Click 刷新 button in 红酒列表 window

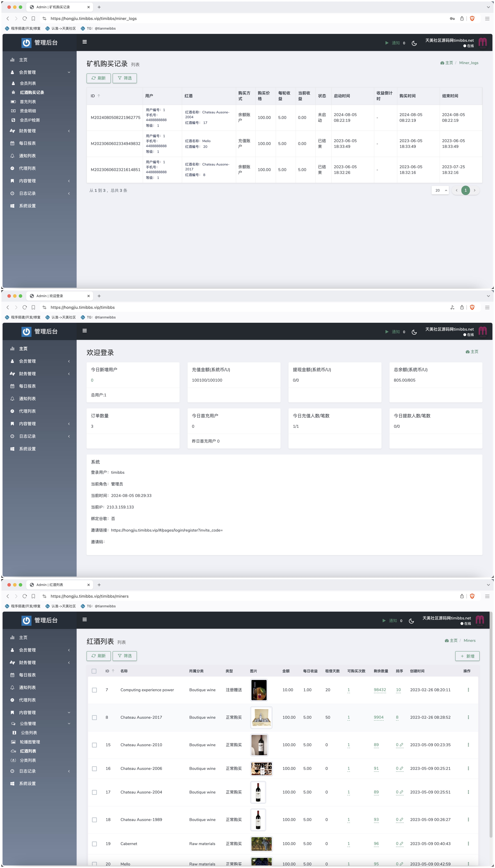(99, 656)
